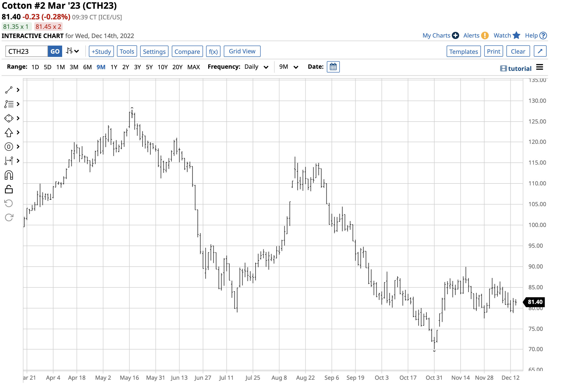Image resolution: width=561 pixels, height=392 pixels.
Task: Click the redo arrow icon
Action: tap(9, 217)
